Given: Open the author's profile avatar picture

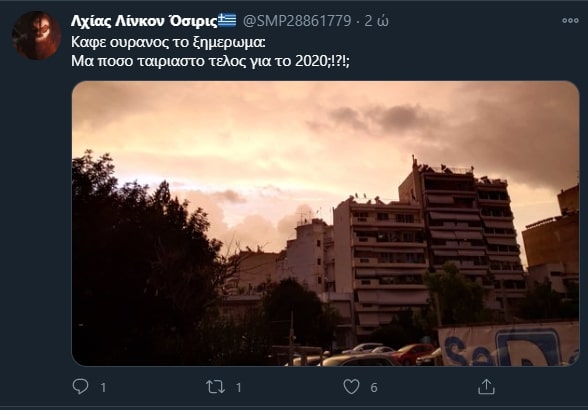Looking at the screenshot, I should [x=36, y=35].
